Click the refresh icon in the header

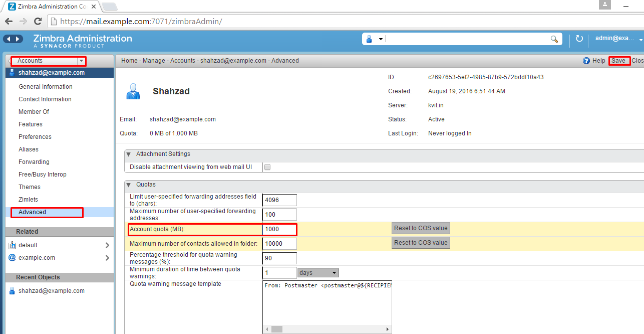point(579,39)
